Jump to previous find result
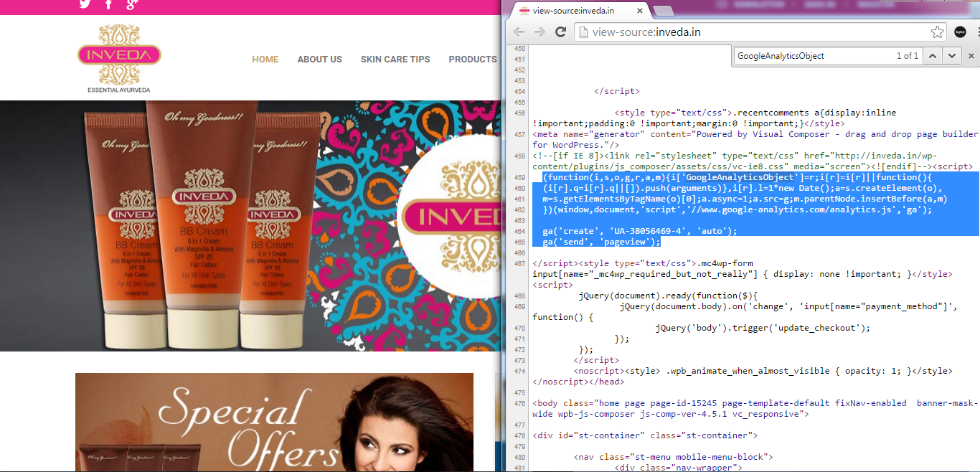The width and height of the screenshot is (980, 472). pos(932,56)
